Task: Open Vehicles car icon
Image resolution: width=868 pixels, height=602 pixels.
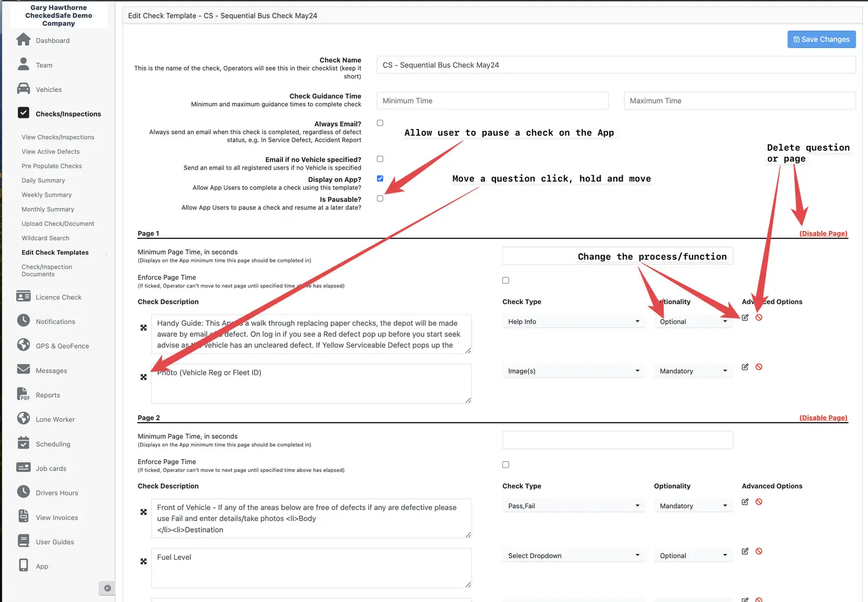Action: [x=23, y=88]
